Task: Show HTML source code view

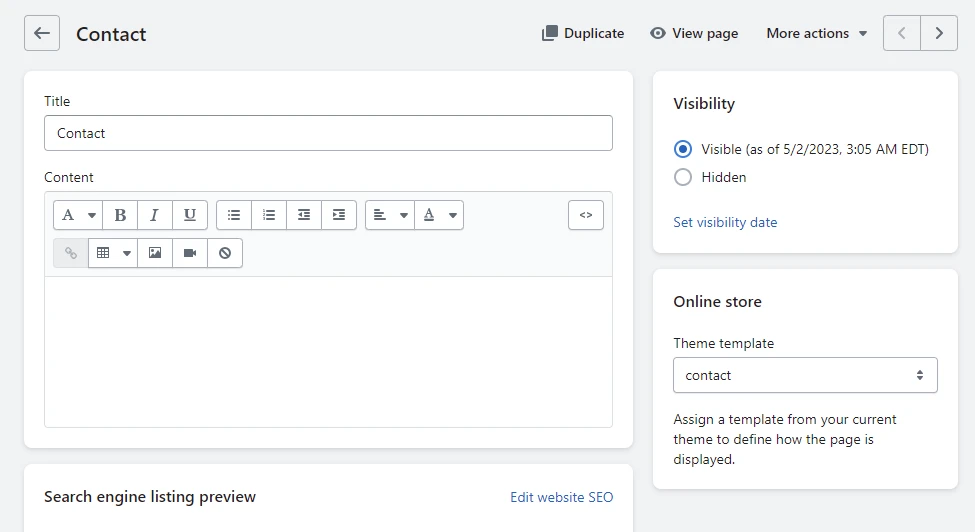Action: tap(586, 215)
